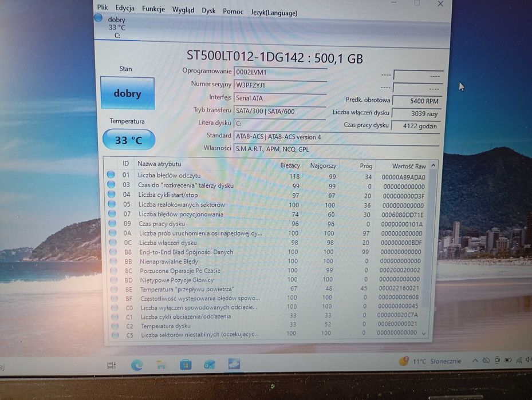
Task: Open the Funkcje menu
Action: (x=153, y=9)
